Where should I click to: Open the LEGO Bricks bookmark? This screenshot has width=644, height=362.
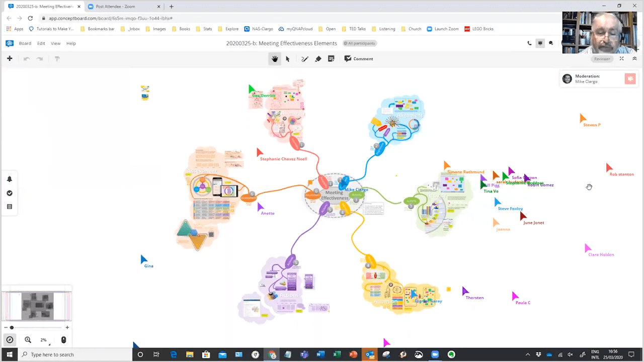[479, 29]
